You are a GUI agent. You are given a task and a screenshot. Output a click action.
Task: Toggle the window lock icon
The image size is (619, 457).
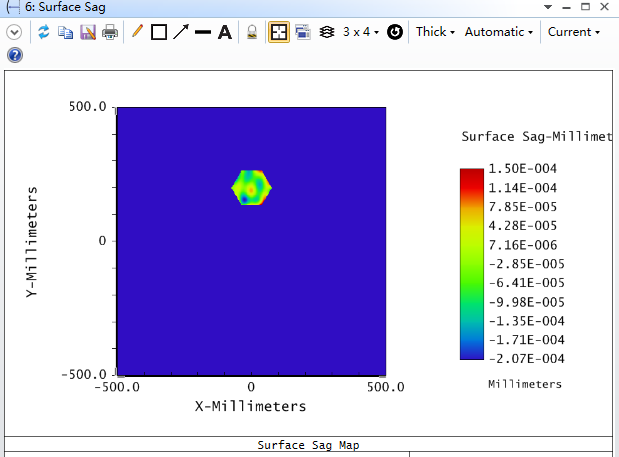tap(253, 32)
